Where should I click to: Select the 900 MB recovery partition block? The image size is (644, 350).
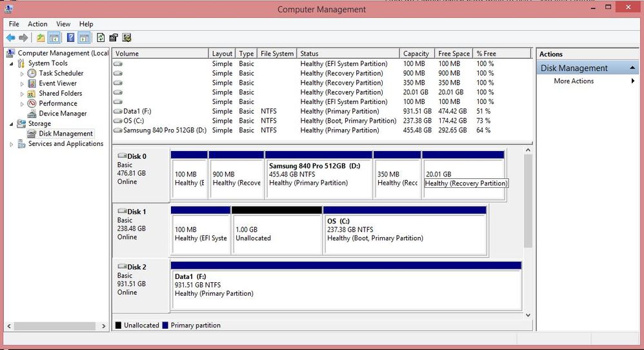(236, 175)
